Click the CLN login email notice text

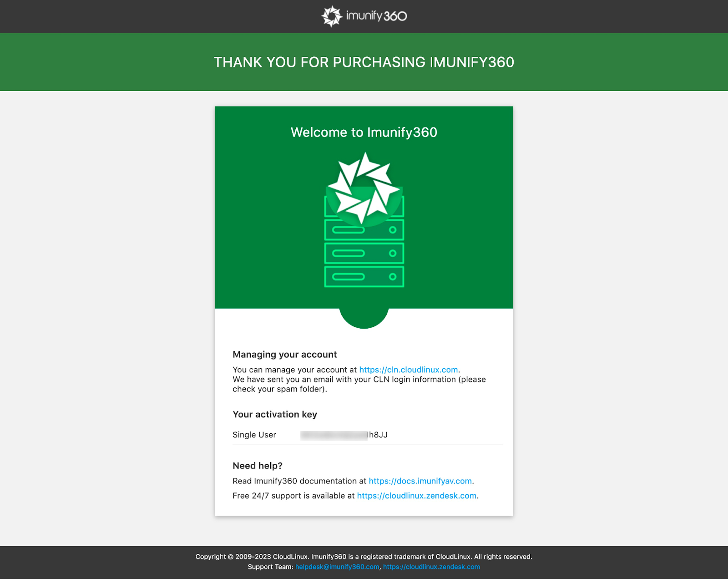click(x=359, y=384)
